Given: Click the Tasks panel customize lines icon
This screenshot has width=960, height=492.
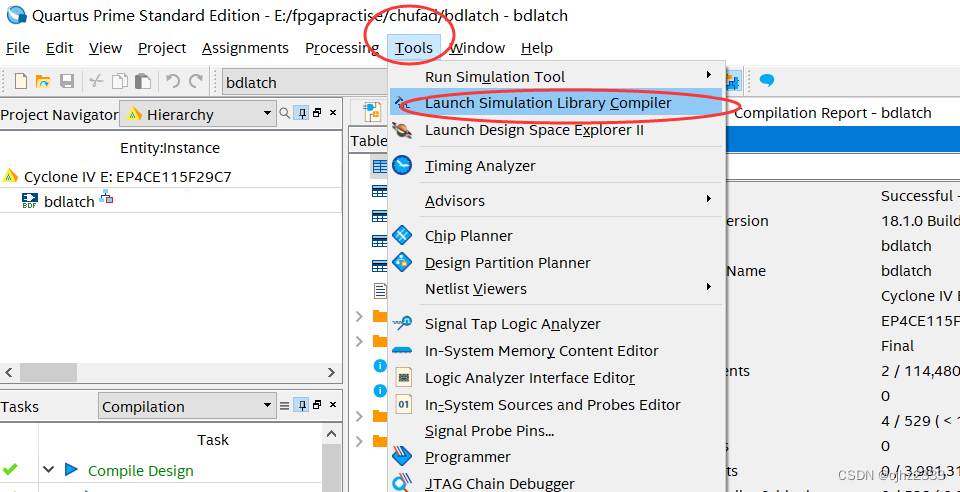Looking at the screenshot, I should 285,406.
